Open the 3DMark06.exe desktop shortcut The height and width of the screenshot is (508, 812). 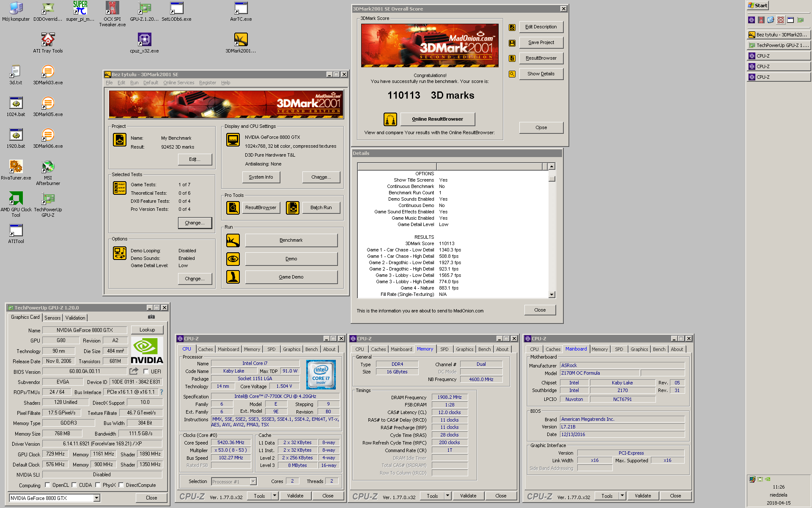click(x=48, y=138)
